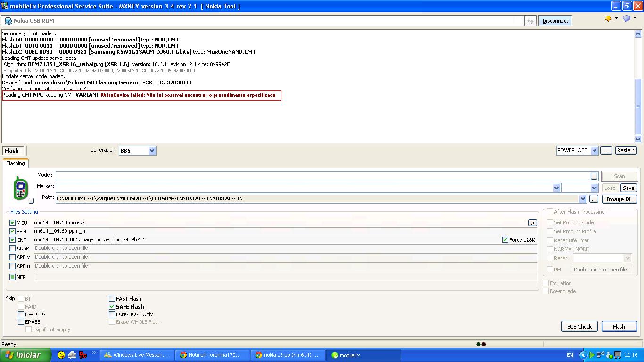The width and height of the screenshot is (644, 362).
Task: Click the status bar connection LED indicators
Action: pos(481,344)
